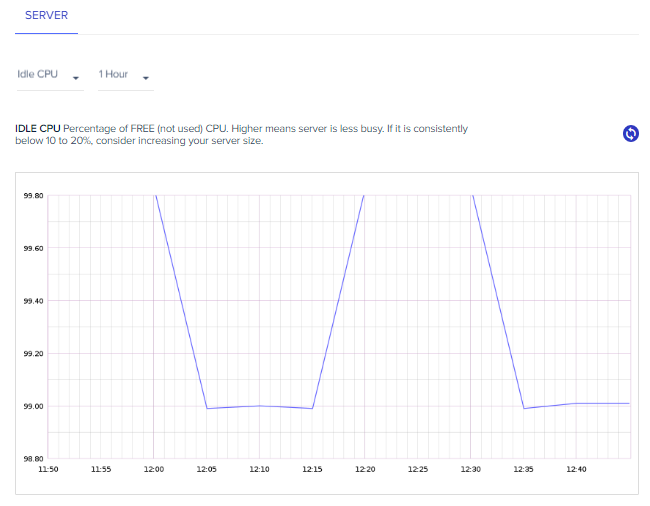Click the 98.80 value on the vertical axis
This screenshot has height=506, width=650.
tap(33, 459)
